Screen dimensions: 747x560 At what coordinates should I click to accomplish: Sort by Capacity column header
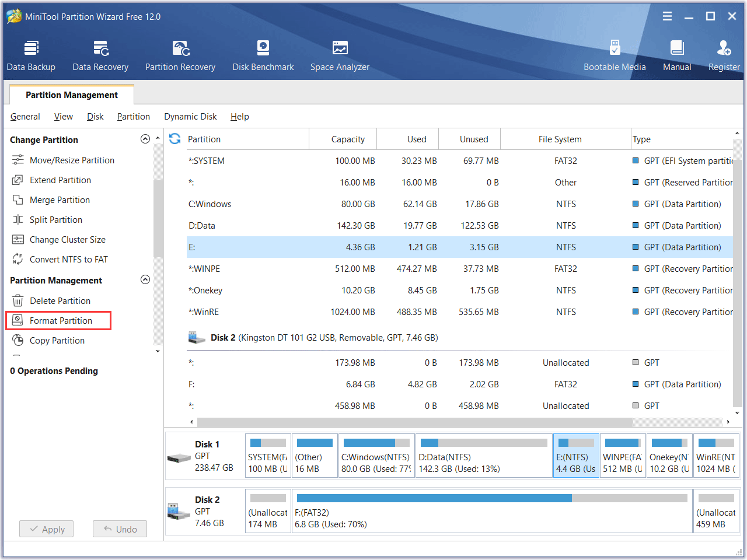click(x=343, y=139)
